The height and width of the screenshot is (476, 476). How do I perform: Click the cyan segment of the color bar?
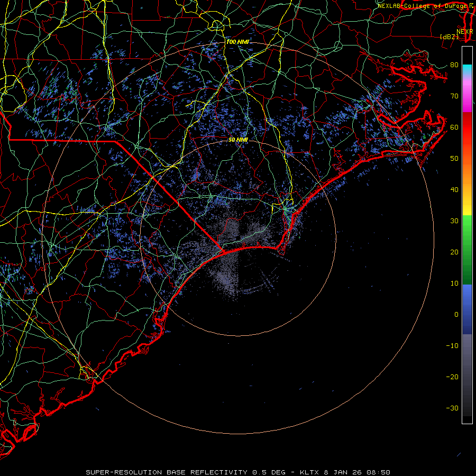[x=467, y=69]
